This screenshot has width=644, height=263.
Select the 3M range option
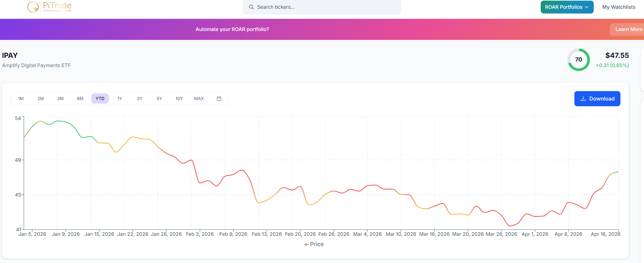click(60, 99)
